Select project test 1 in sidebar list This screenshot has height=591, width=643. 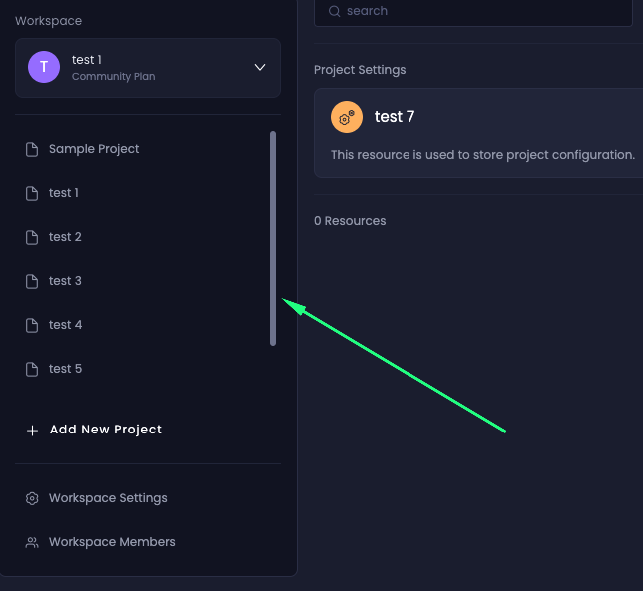click(64, 193)
